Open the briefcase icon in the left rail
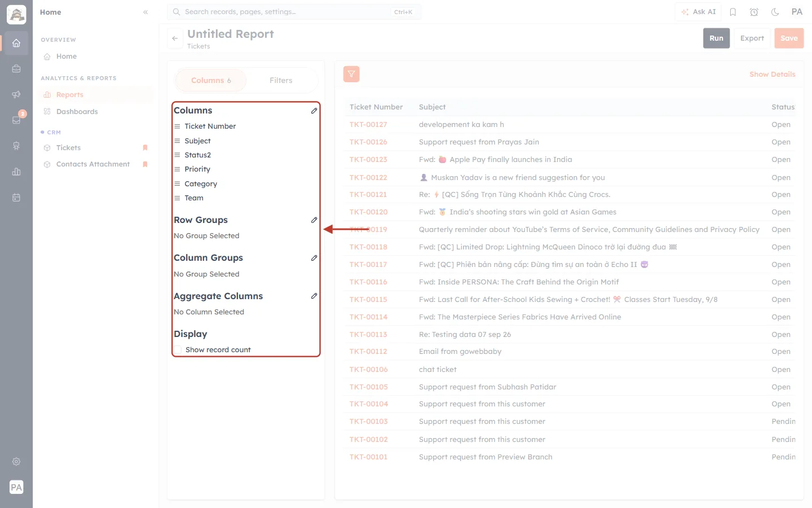 (16, 69)
